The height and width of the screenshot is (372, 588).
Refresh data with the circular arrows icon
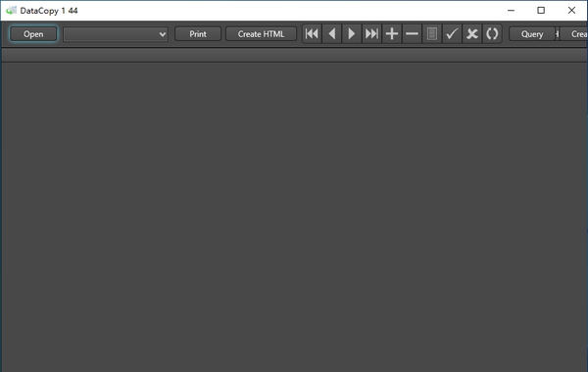492,34
